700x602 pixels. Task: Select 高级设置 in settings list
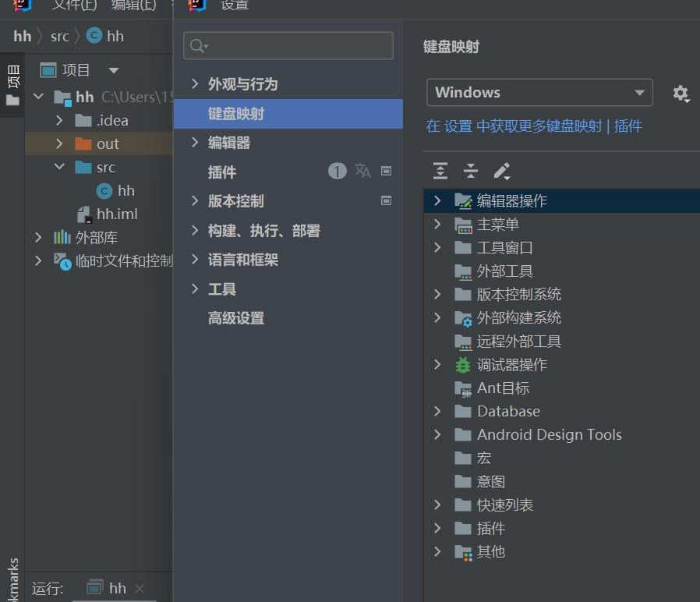click(x=288, y=318)
